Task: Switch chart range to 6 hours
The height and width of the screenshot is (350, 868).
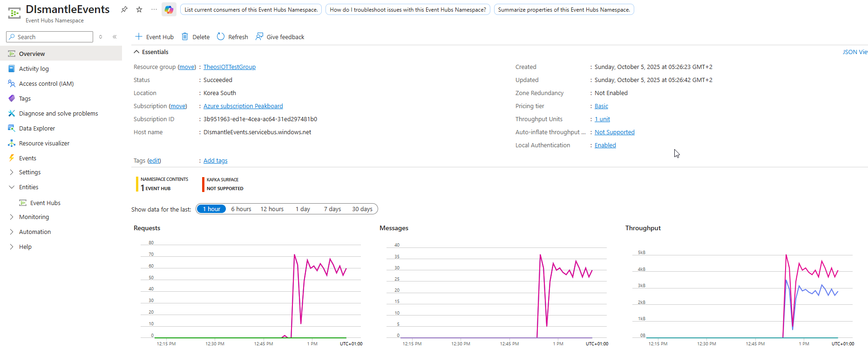Action: pyautogui.click(x=241, y=209)
